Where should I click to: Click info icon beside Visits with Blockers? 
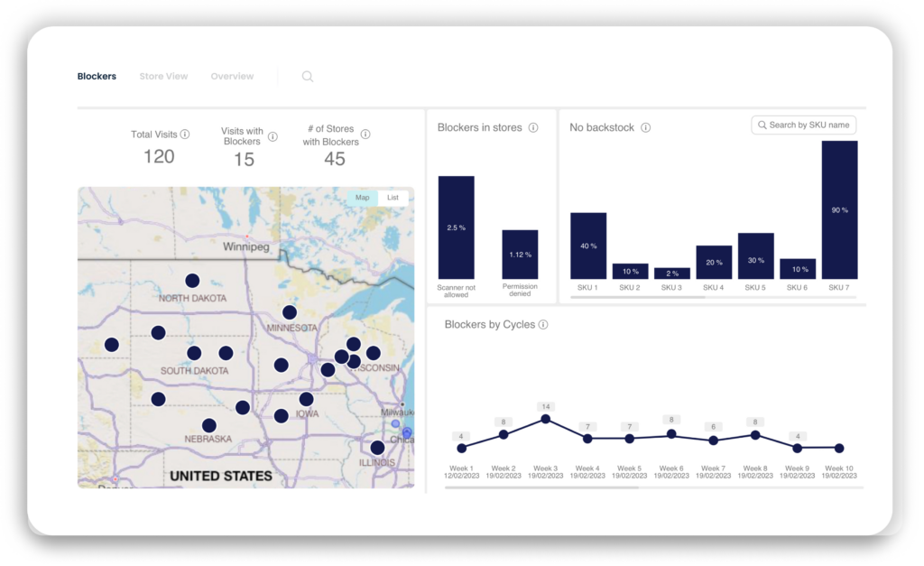tap(273, 136)
